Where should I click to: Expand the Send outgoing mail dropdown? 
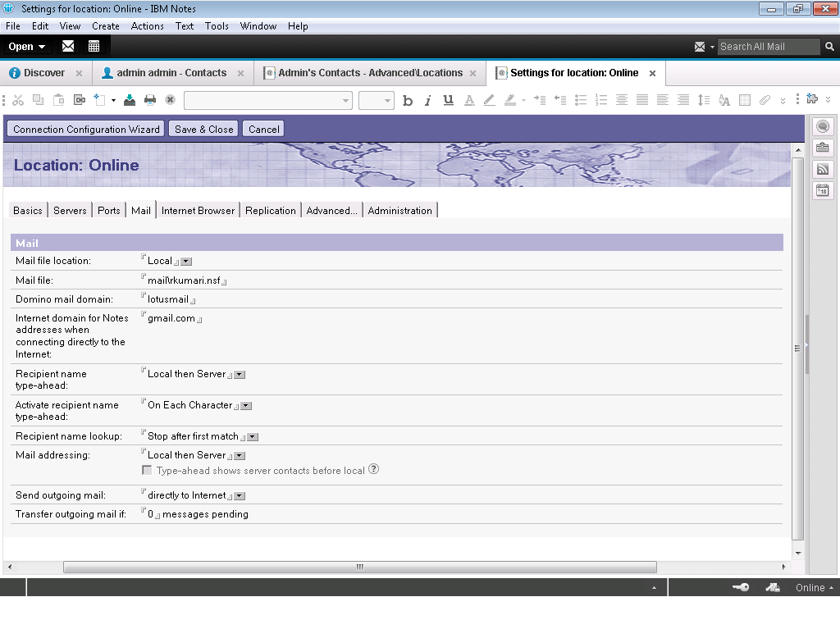[x=240, y=496]
